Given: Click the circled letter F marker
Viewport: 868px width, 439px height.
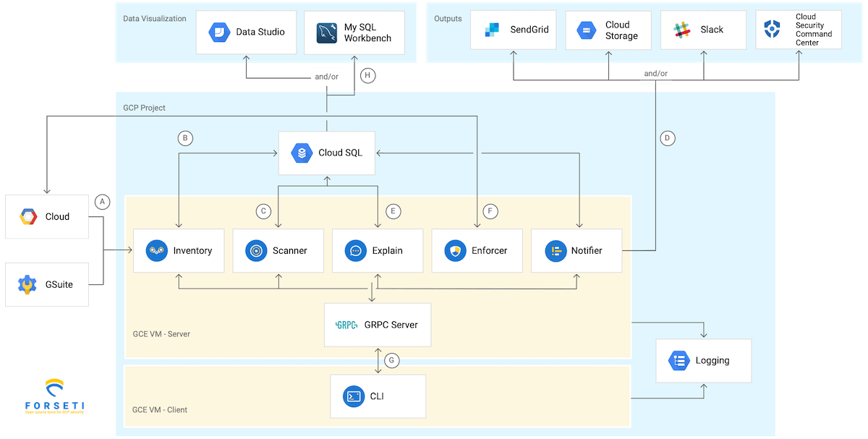Looking at the screenshot, I should click(490, 211).
